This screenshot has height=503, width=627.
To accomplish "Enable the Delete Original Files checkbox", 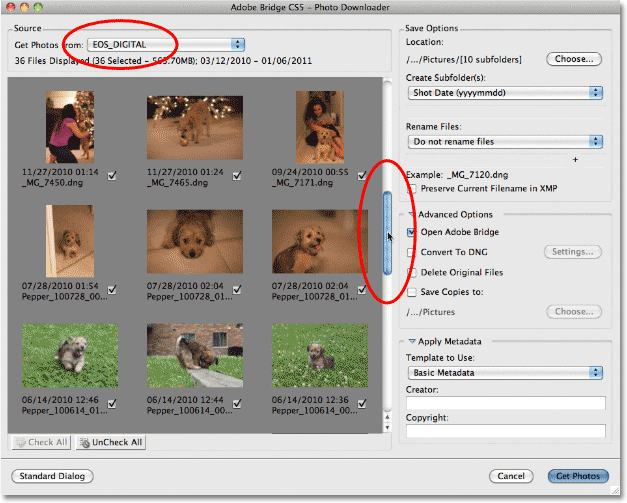I will coord(411,273).
